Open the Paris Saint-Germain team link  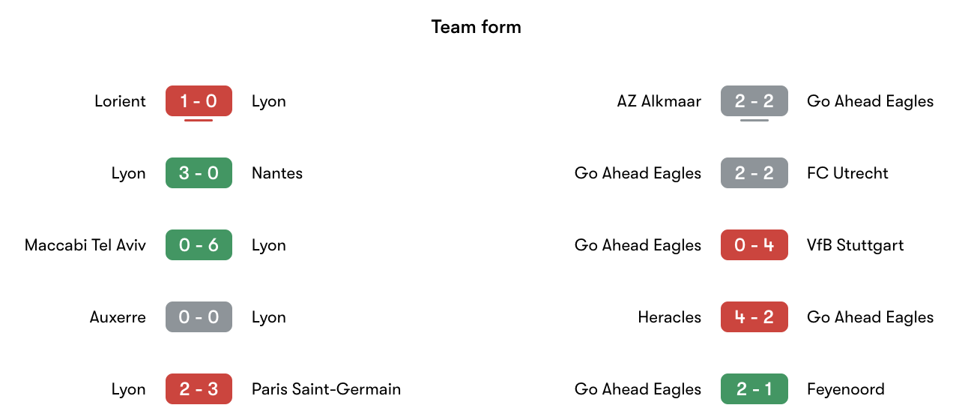(x=326, y=389)
